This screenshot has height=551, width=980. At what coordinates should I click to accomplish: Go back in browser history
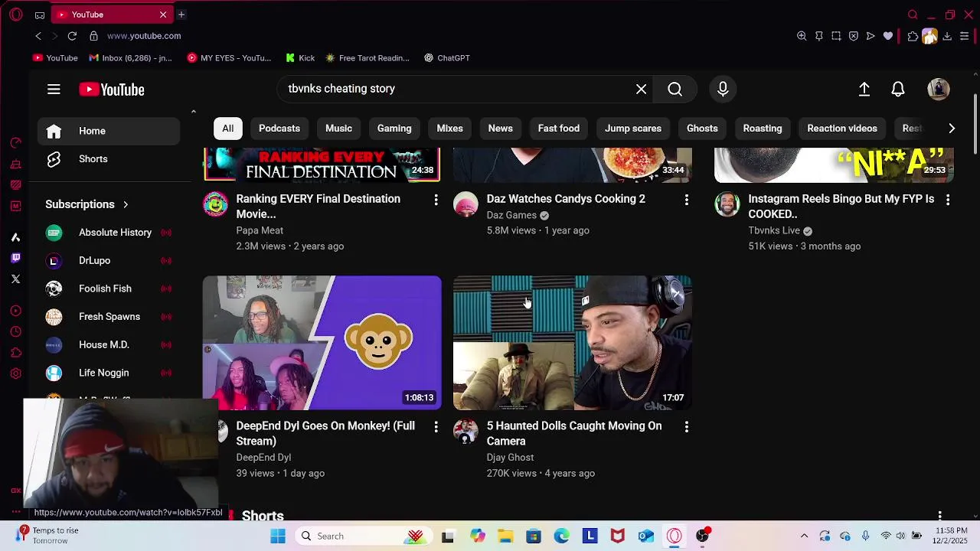[38, 36]
